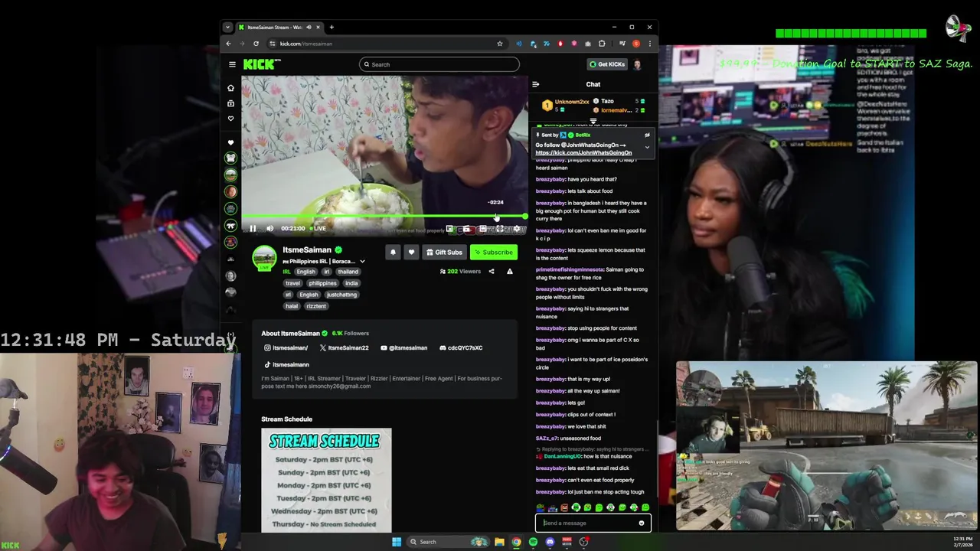Open emote picker in message box
Viewport: 980px width, 551px height.
[x=642, y=523]
